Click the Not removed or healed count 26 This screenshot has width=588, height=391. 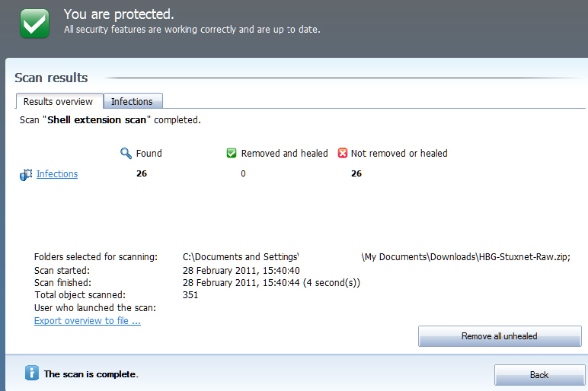coord(356,174)
